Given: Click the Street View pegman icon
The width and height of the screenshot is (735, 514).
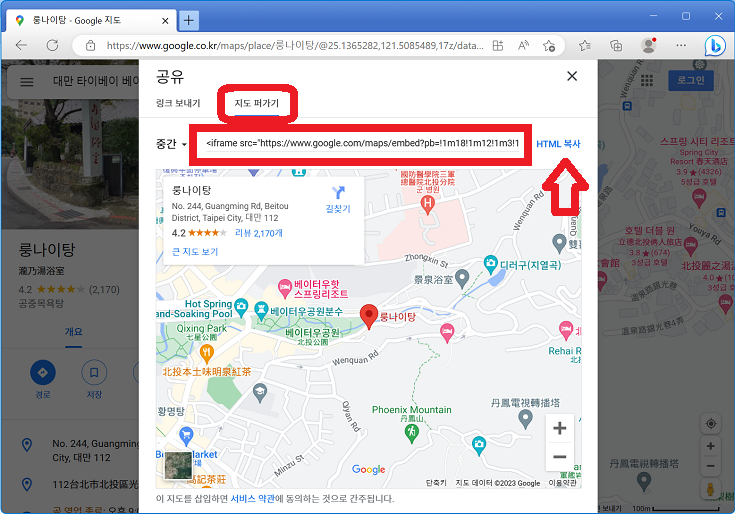Looking at the screenshot, I should click(x=711, y=489).
